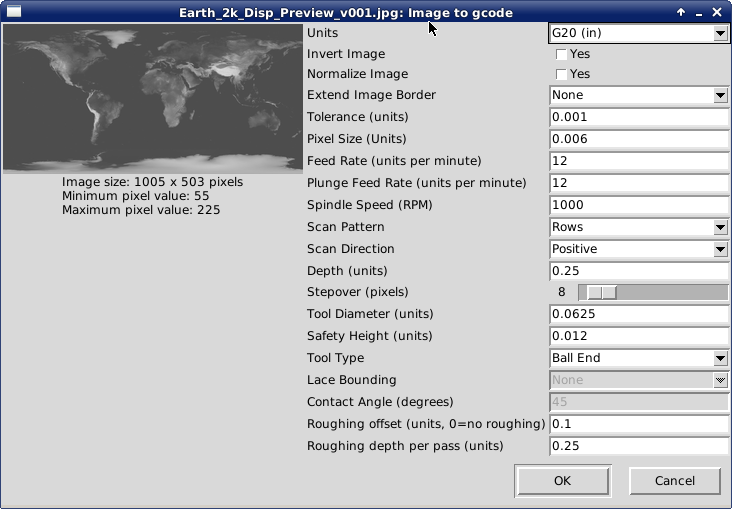
Task: Click the 'Tolerance (units)' label
Action: click(358, 117)
